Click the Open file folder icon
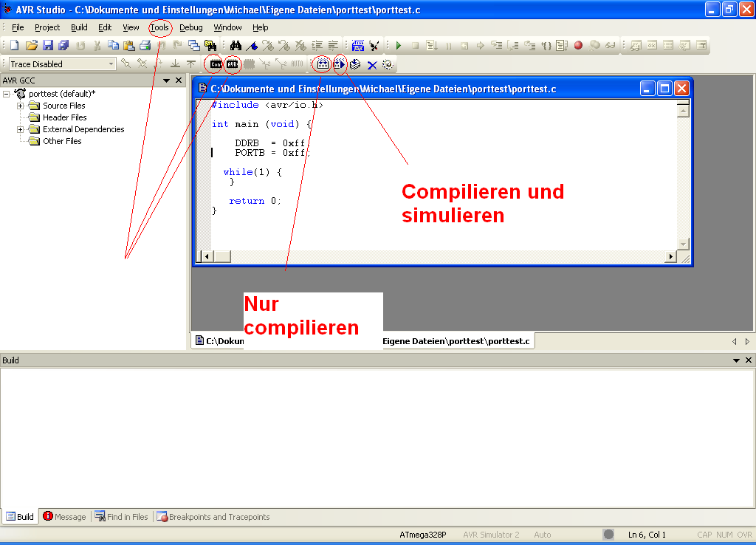The height and width of the screenshot is (545, 756). tap(31, 45)
